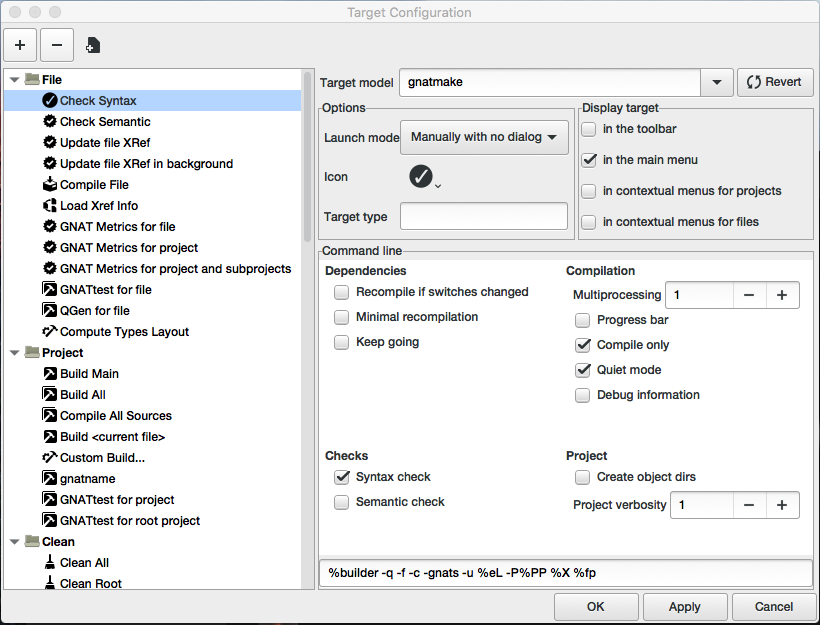Image resolution: width=820 pixels, height=625 pixels.
Task: Select Compute Types Layout target
Action: click(124, 332)
